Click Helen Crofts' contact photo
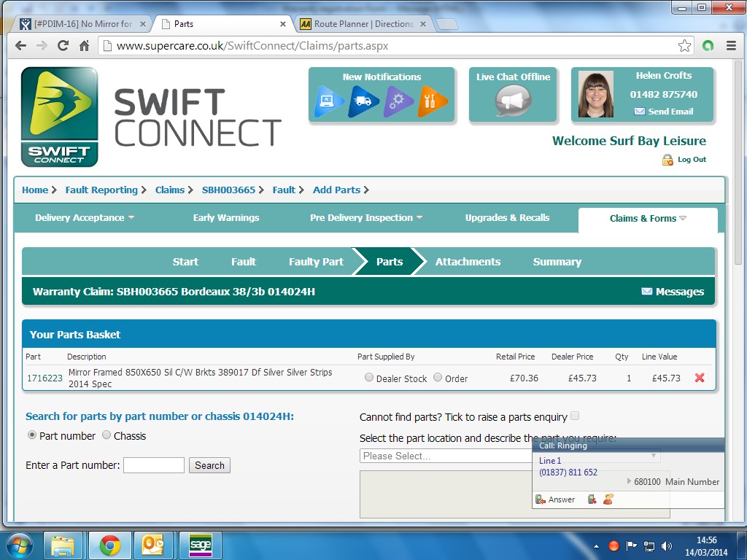 coord(595,94)
